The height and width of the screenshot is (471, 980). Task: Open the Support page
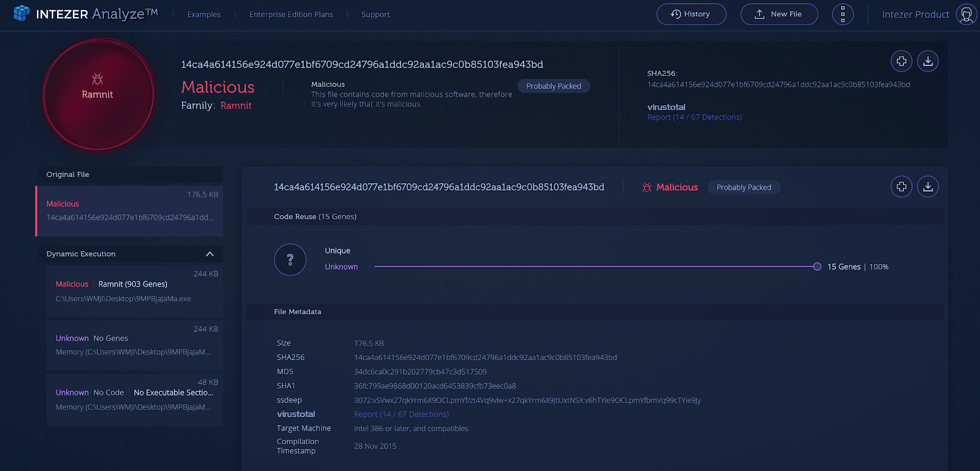pos(375,15)
